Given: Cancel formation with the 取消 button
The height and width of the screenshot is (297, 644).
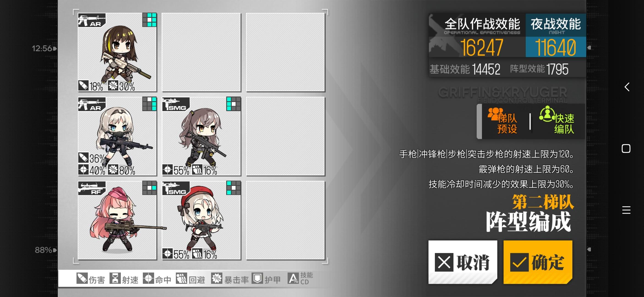Looking at the screenshot, I should 463,262.
